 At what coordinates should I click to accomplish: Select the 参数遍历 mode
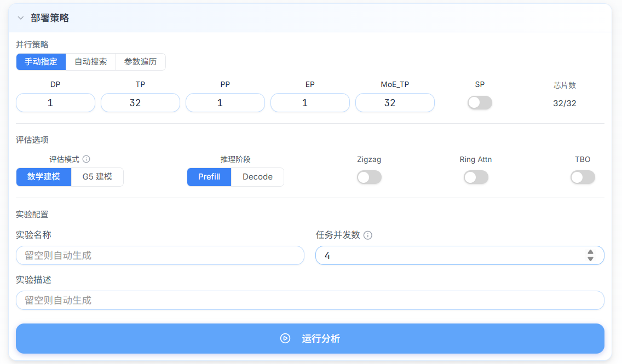tap(140, 62)
